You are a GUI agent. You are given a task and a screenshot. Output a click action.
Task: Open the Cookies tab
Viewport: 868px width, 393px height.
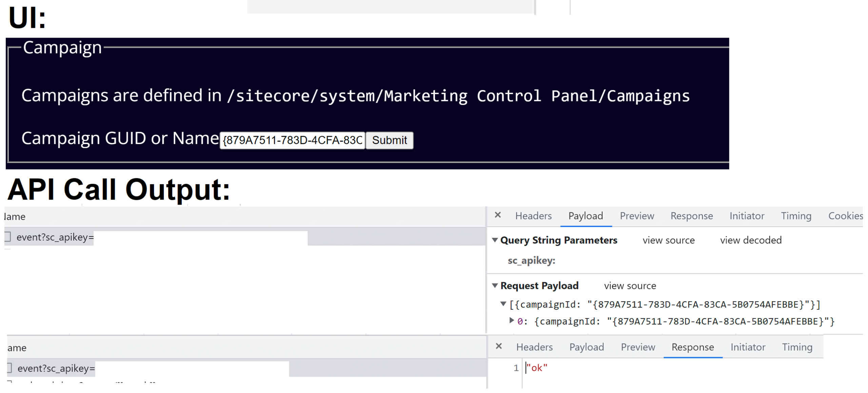(845, 216)
